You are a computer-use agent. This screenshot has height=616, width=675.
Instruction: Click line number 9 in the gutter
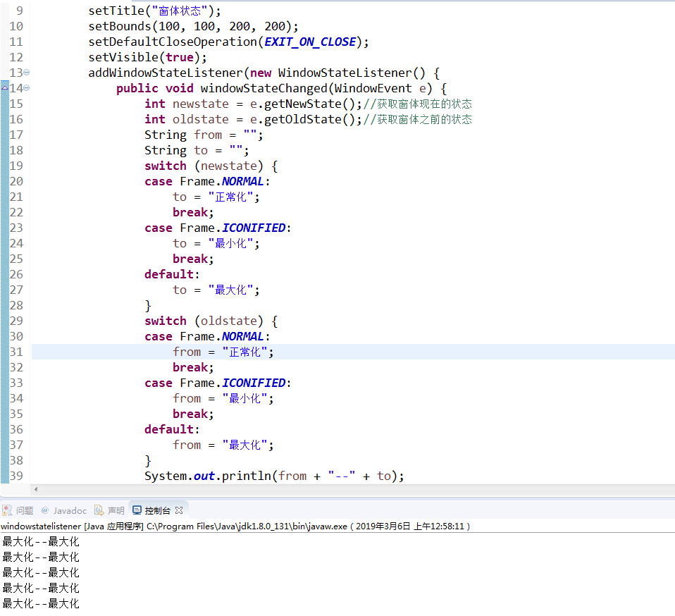pos(19,11)
